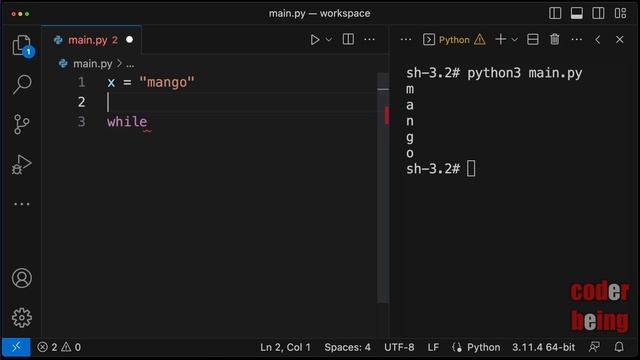This screenshot has height=360, width=640.
Task: Click the macOS green zoom window button
Action: pos(27,13)
